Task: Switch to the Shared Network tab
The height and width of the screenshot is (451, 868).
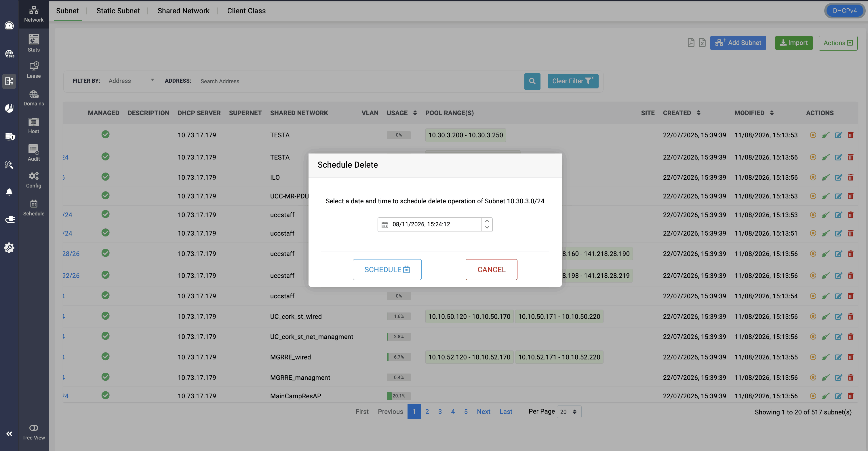Action: tap(183, 11)
